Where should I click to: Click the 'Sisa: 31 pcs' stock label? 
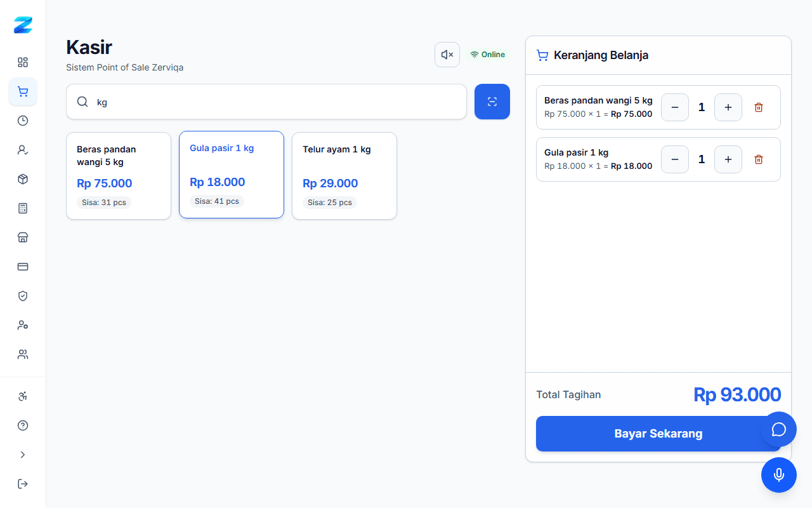coord(104,203)
